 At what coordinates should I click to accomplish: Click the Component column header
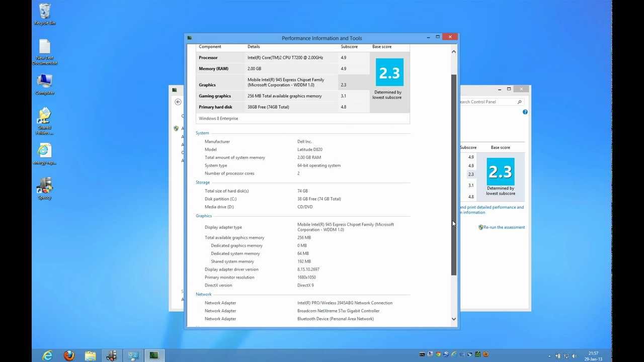(x=210, y=47)
